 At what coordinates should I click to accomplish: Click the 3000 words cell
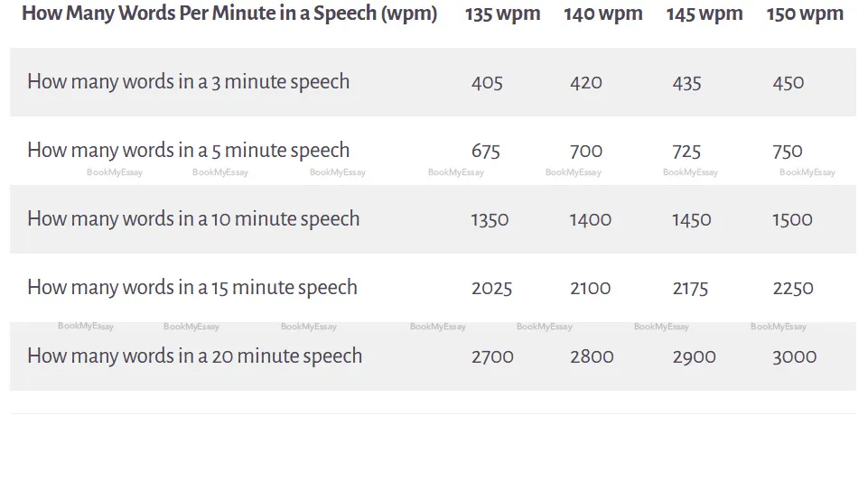[x=794, y=357]
